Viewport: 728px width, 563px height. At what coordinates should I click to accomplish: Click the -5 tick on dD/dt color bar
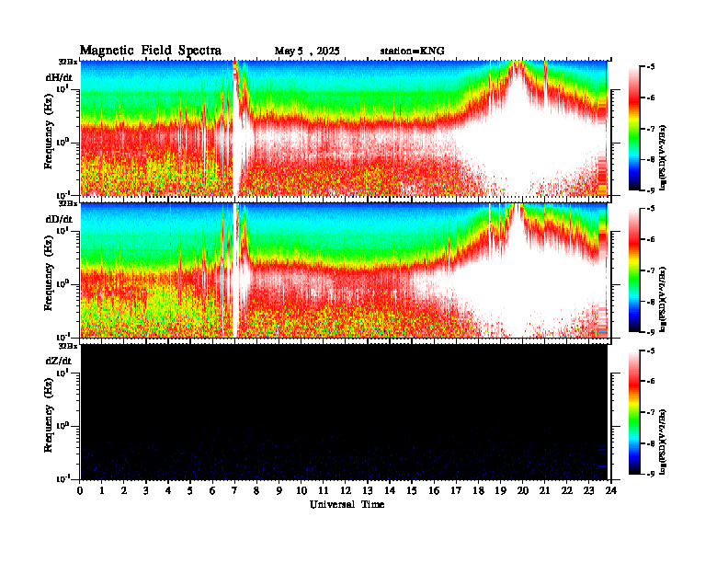click(651, 209)
